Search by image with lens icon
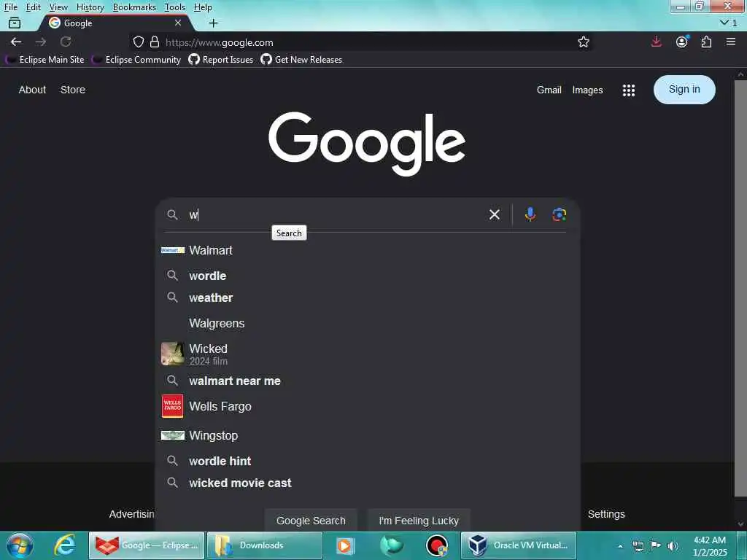 pyautogui.click(x=560, y=215)
